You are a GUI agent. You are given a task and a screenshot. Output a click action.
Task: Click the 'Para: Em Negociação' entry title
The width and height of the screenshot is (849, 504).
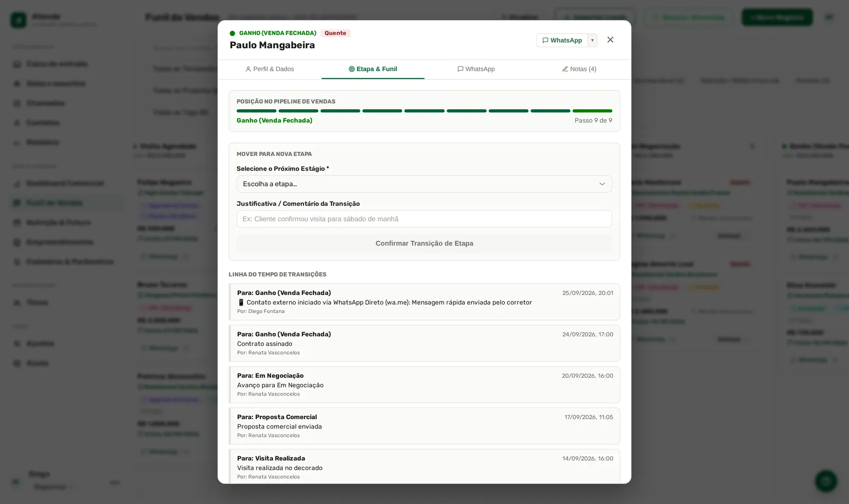pos(271,376)
